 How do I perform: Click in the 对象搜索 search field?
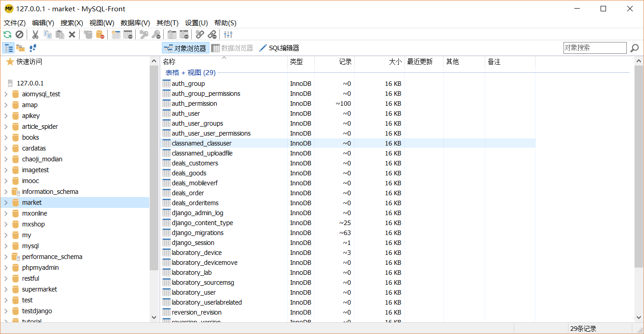click(x=595, y=48)
